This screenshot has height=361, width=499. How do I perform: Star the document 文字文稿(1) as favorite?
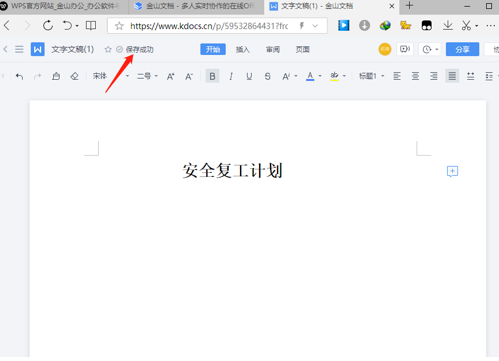pyautogui.click(x=108, y=50)
